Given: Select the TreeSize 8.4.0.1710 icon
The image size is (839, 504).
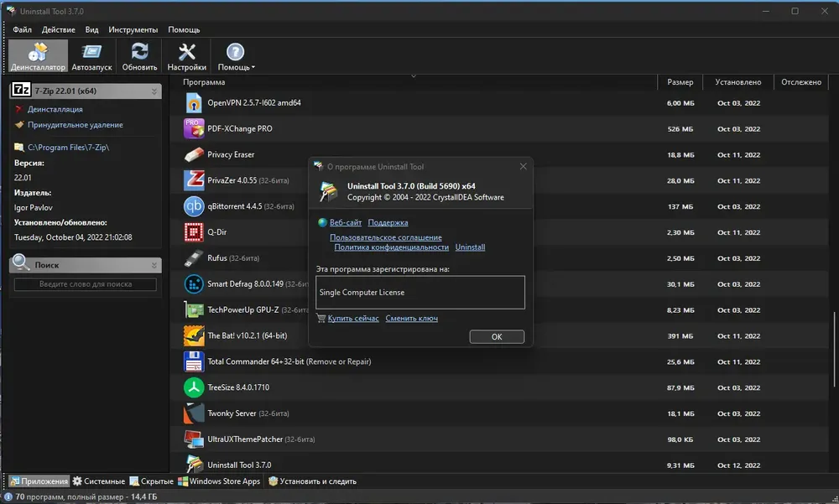Looking at the screenshot, I should 194,387.
